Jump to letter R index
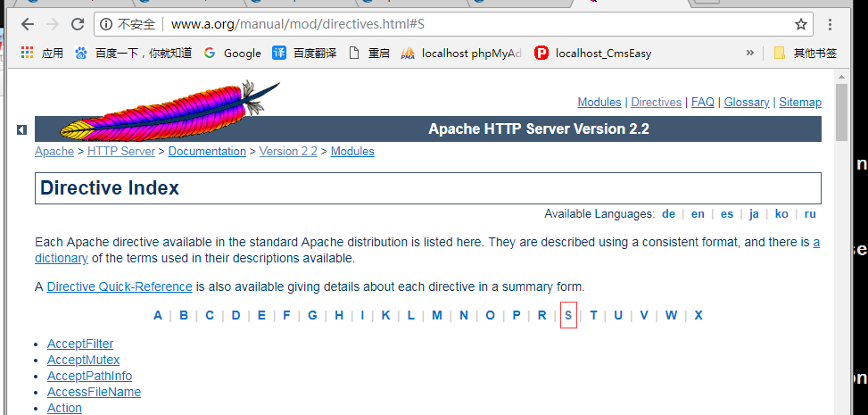Image resolution: width=868 pixels, height=415 pixels. pyautogui.click(x=542, y=315)
